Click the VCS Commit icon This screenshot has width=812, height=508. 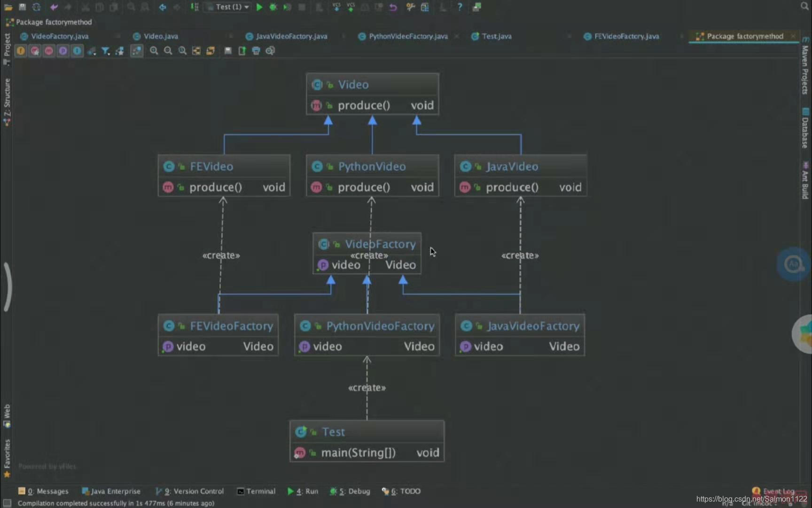tap(351, 7)
